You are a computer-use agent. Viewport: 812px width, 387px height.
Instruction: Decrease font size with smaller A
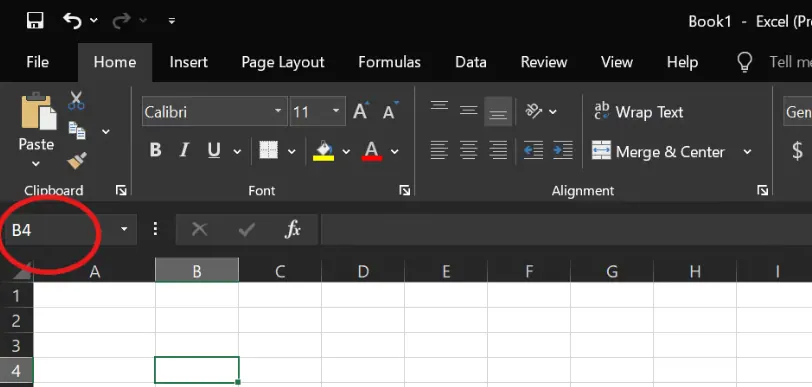tap(390, 111)
